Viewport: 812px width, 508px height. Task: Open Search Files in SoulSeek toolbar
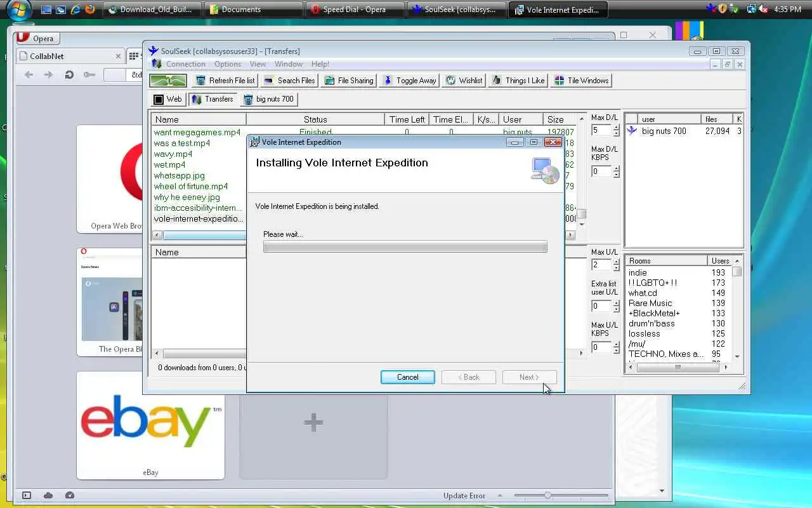click(x=289, y=81)
